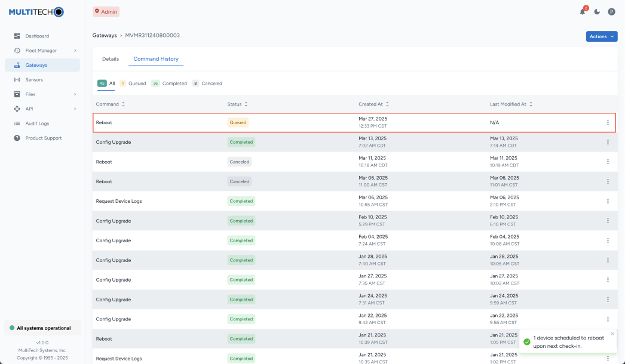Screen dimensions: 625x364
Task: Click the Admin role badge
Action: (106, 11)
